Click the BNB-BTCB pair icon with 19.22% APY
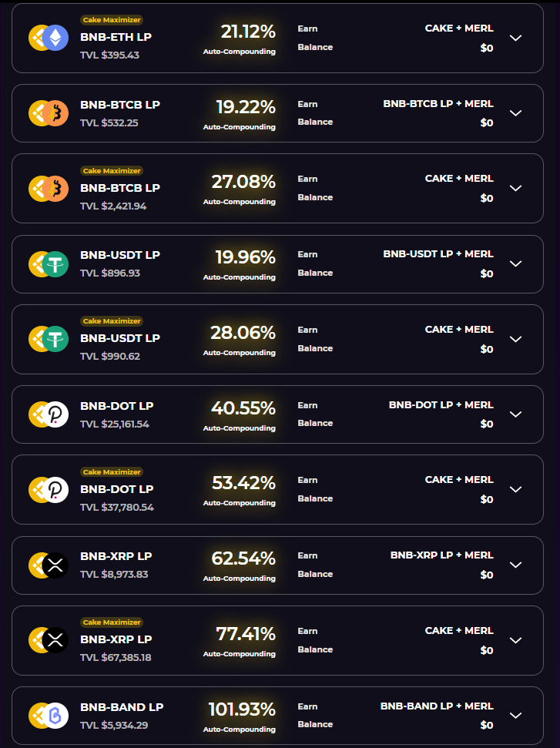Viewport: 560px width, 748px height. [x=49, y=113]
